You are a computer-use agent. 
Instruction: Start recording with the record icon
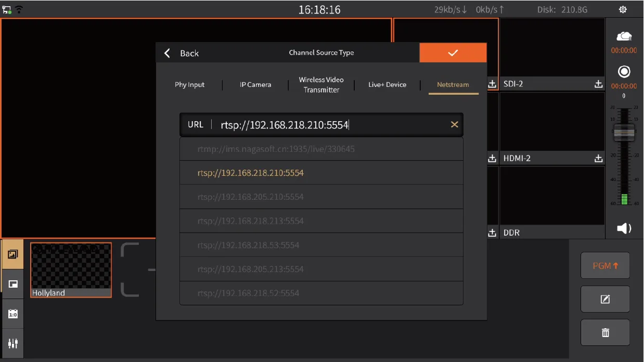(624, 72)
